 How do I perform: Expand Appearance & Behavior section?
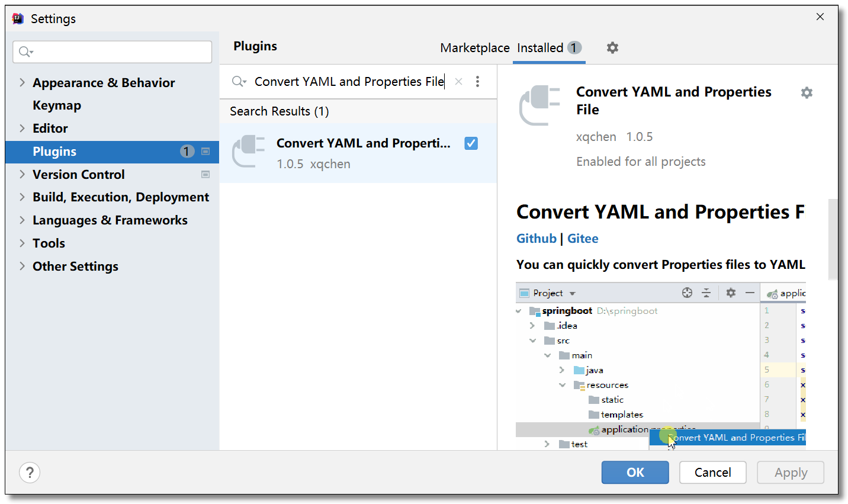pyautogui.click(x=22, y=82)
